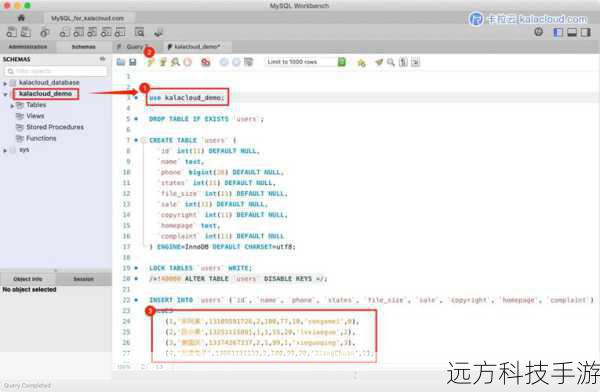Viewport: 600px width, 392px height.
Task: Place cursor on 'use kalacloud_demo;' line
Action: tap(187, 98)
